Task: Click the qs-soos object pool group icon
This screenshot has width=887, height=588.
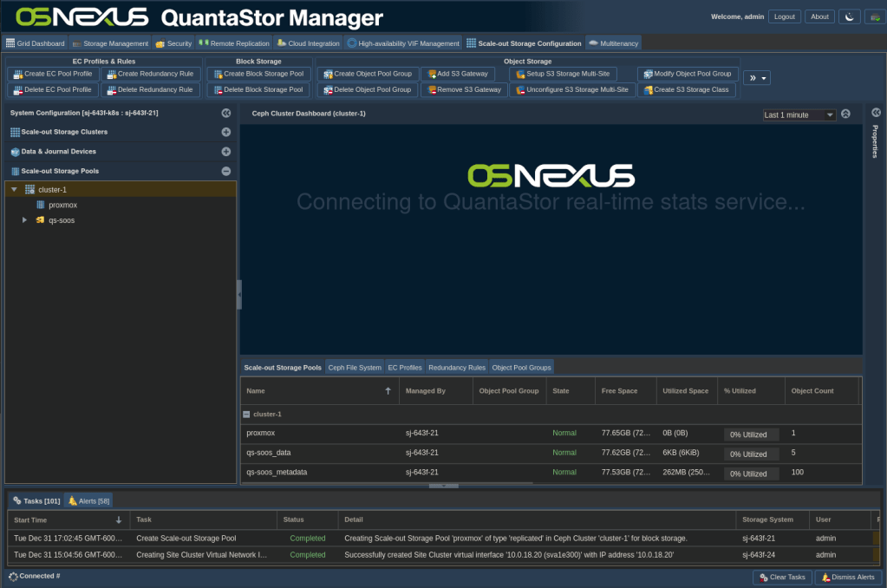Action: click(x=40, y=220)
